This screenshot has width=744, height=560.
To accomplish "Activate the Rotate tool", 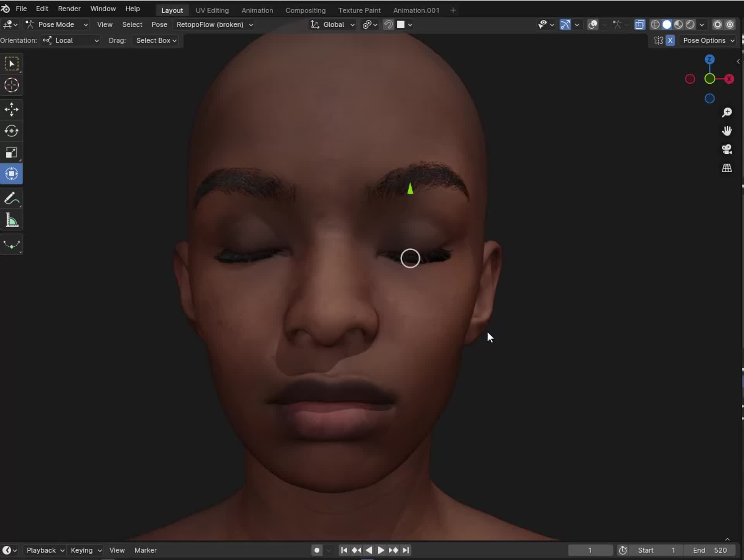I will (x=12, y=131).
